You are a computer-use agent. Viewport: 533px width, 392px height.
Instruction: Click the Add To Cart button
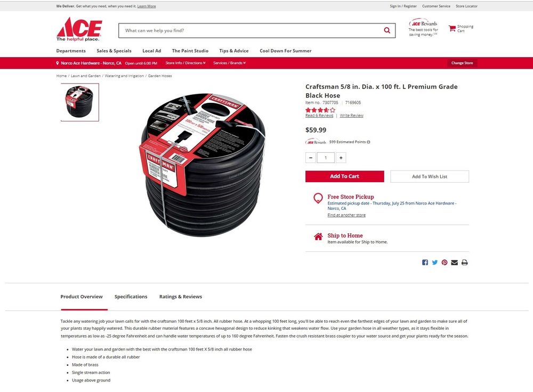345,176
